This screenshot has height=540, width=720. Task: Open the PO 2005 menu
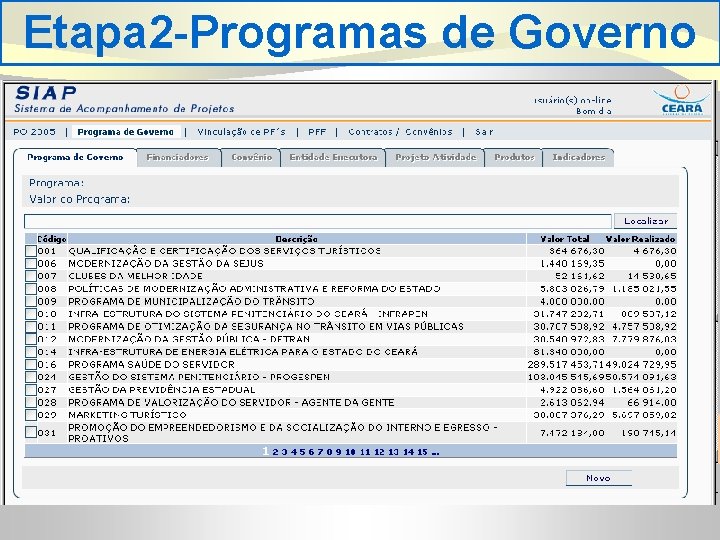click(x=34, y=132)
